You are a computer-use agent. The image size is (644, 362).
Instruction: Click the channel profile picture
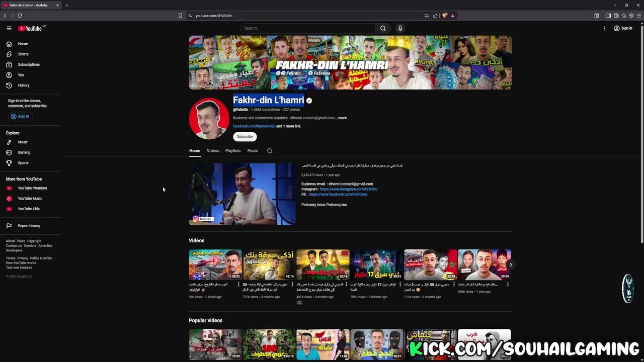pyautogui.click(x=209, y=119)
